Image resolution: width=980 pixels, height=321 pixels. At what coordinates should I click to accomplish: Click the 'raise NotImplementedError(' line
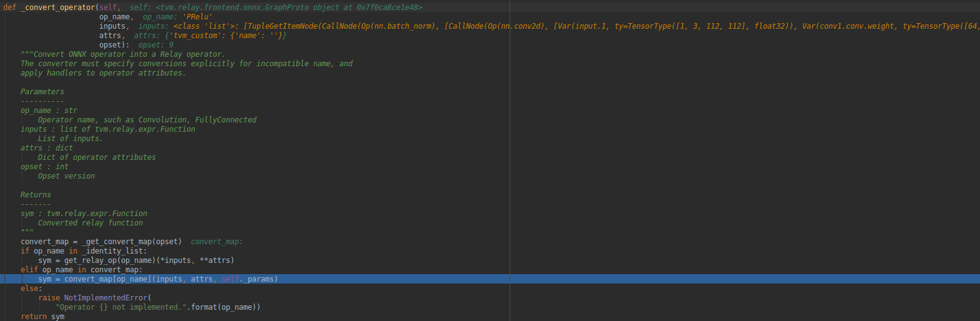click(x=95, y=298)
